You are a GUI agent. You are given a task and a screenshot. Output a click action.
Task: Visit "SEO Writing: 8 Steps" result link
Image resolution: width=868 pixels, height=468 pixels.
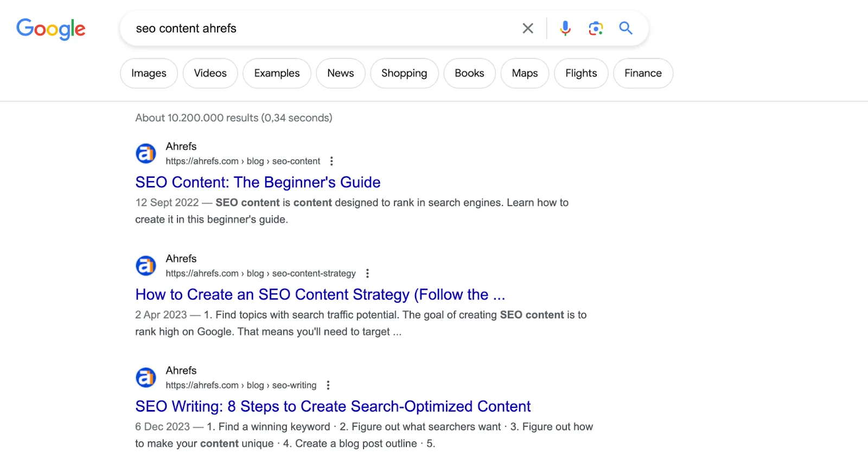click(x=333, y=406)
